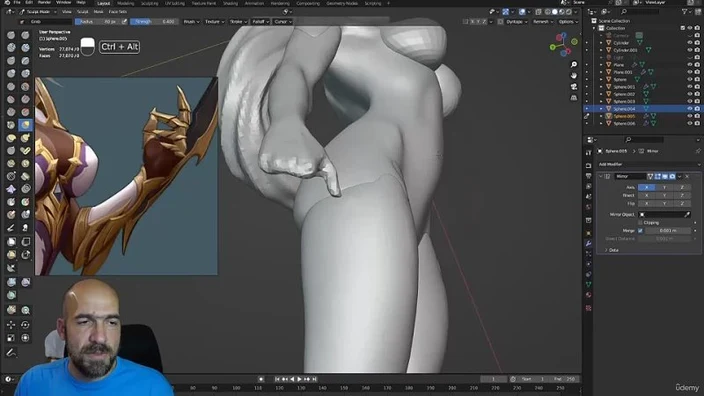Toggle Collection exclude checkbox in outliner
This screenshot has width=704, height=396.
coord(682,28)
